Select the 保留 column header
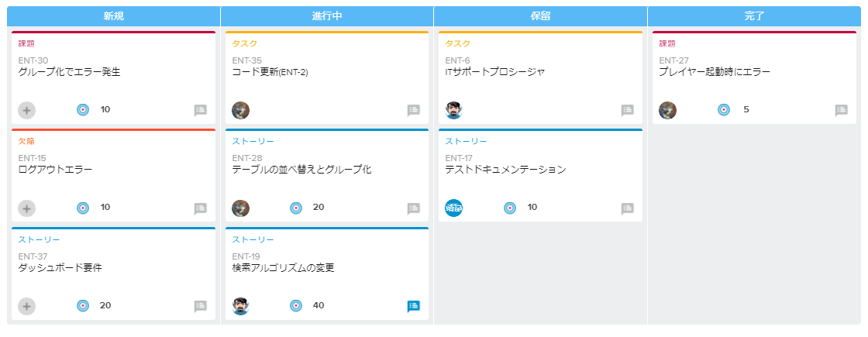Image resolution: width=868 pixels, height=337 pixels. coord(540,16)
